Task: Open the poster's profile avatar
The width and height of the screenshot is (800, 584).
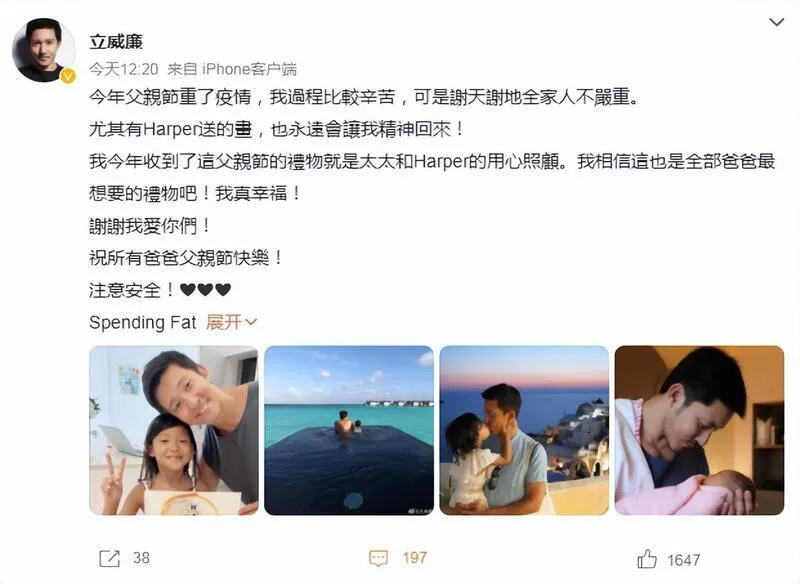Action: [x=44, y=49]
